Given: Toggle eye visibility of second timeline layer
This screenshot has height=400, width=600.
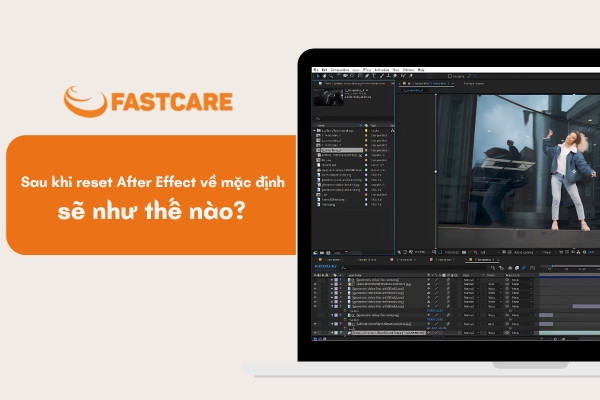Looking at the screenshot, I should [315, 284].
